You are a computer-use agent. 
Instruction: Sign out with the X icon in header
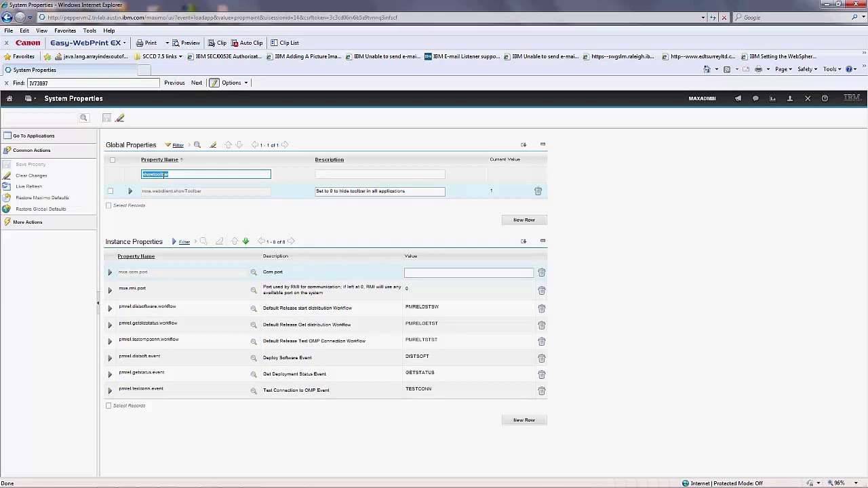pos(808,98)
